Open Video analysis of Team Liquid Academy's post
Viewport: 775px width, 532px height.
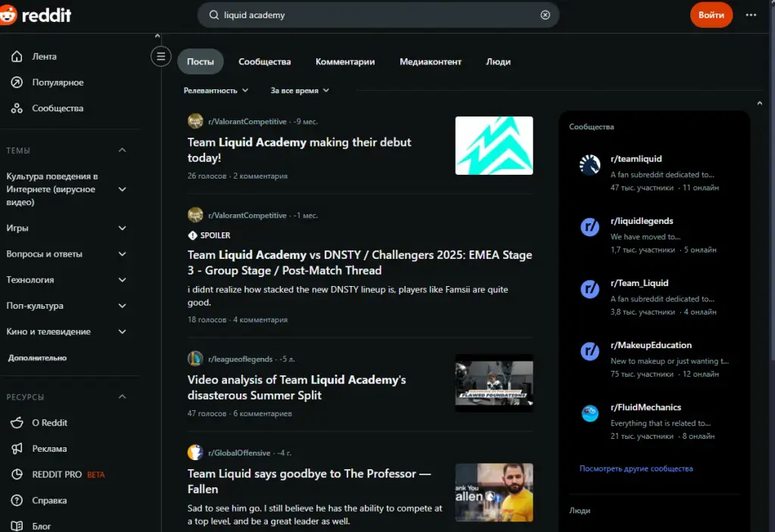297,387
